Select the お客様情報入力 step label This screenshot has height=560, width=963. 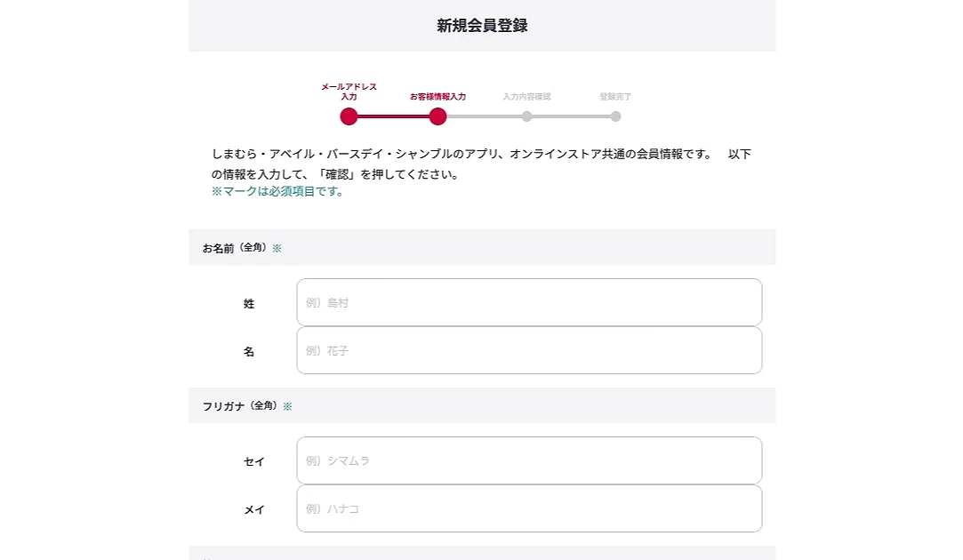tap(437, 96)
